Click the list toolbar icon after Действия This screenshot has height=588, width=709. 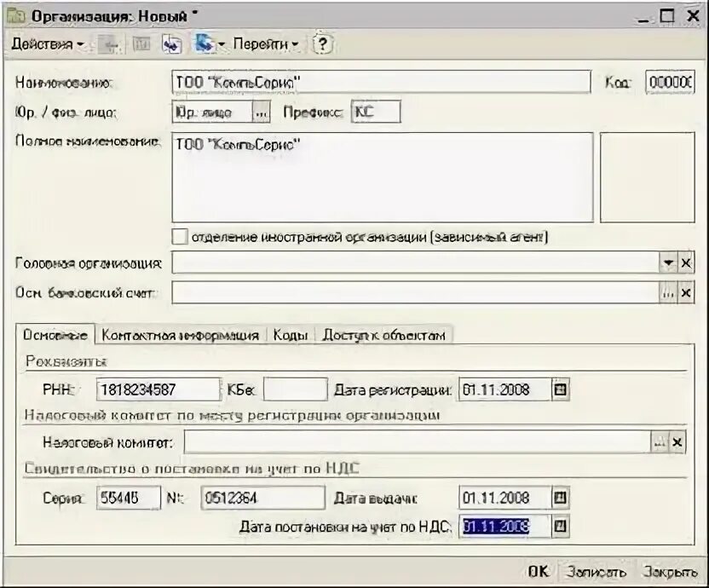[x=141, y=44]
